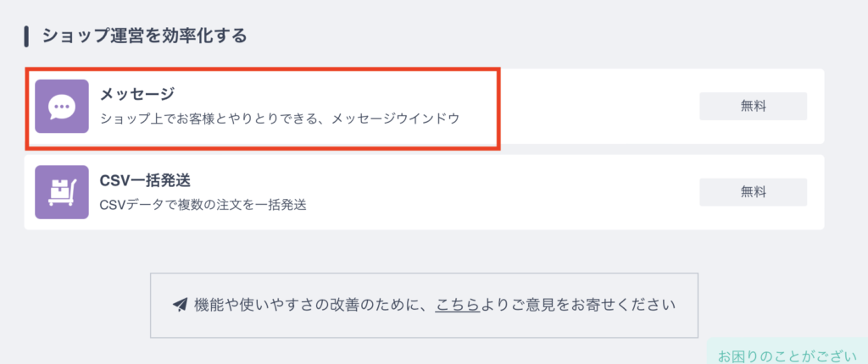Follow the こちら feedback link
This screenshot has width=868, height=364.
click(x=457, y=306)
